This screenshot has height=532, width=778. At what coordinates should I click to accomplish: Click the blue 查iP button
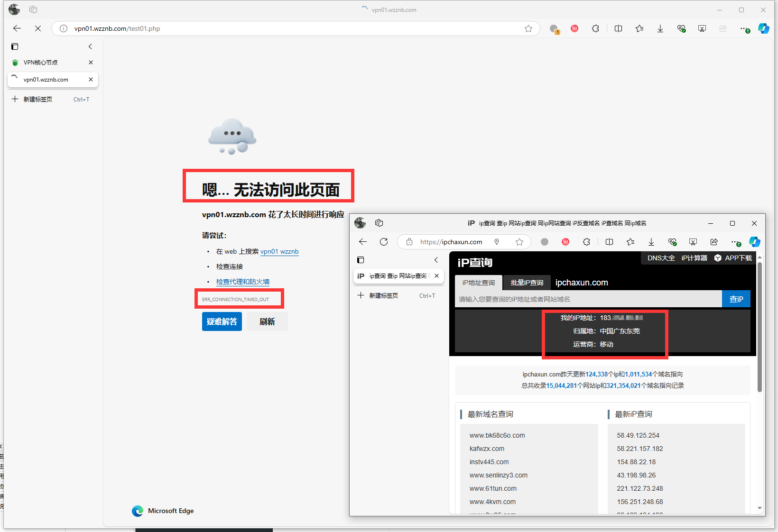point(736,299)
